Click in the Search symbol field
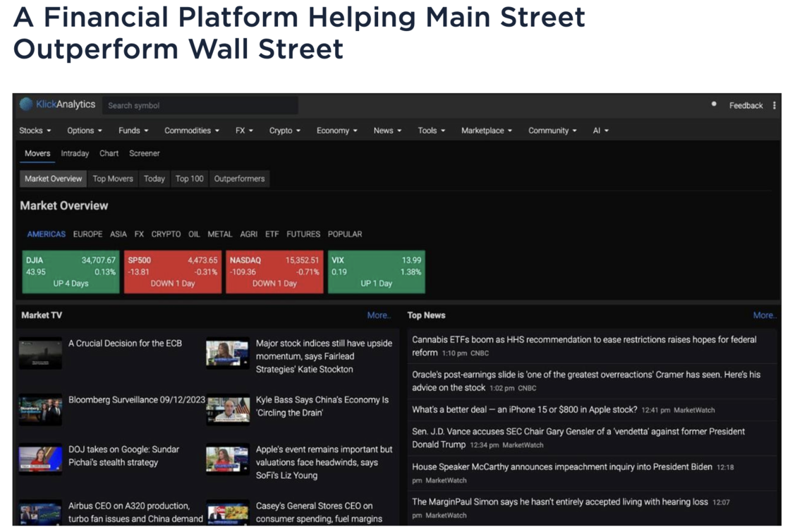Screen dimensions: 790x532 click(200, 105)
